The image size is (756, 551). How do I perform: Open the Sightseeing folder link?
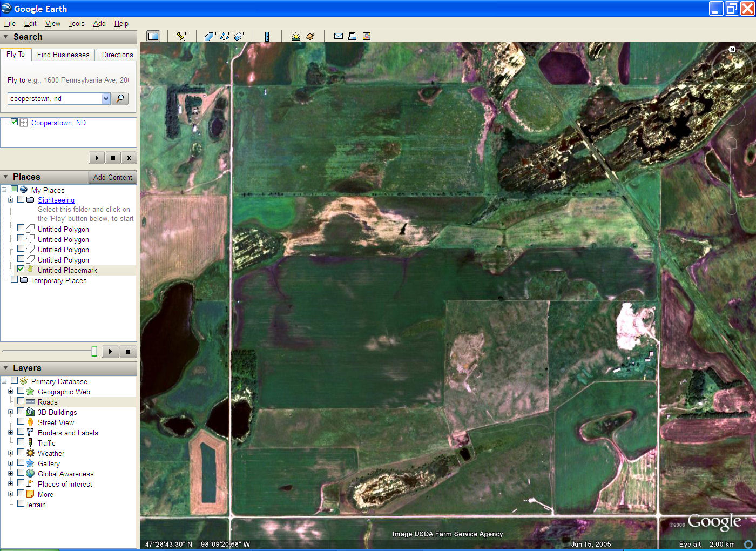tap(56, 200)
